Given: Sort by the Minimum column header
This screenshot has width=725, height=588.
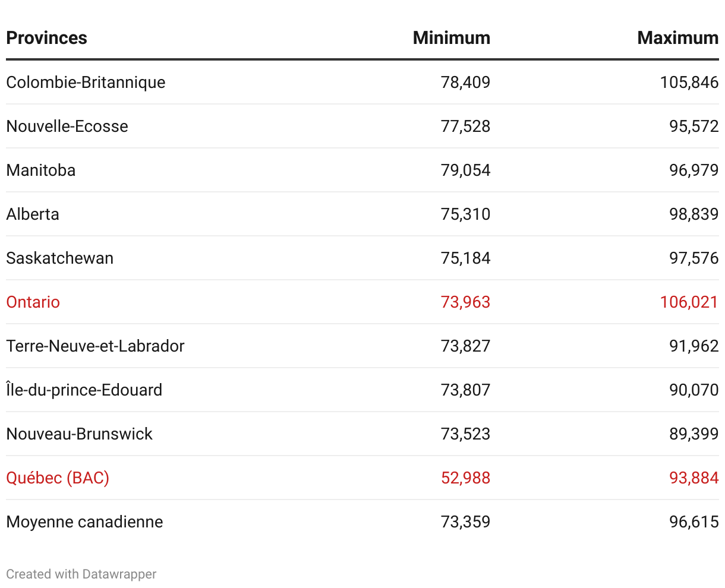Looking at the screenshot, I should tap(451, 38).
